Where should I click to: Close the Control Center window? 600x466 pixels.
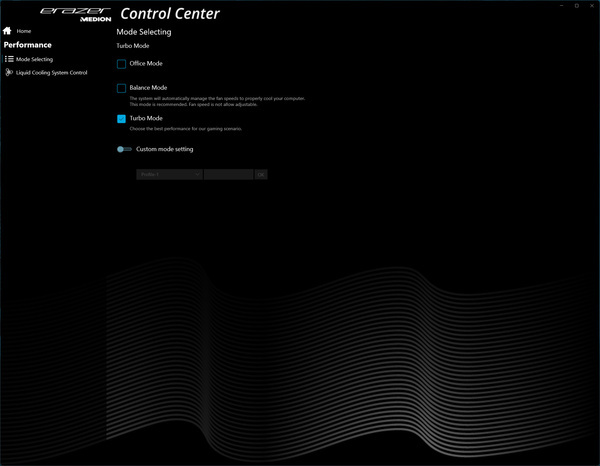[591, 6]
